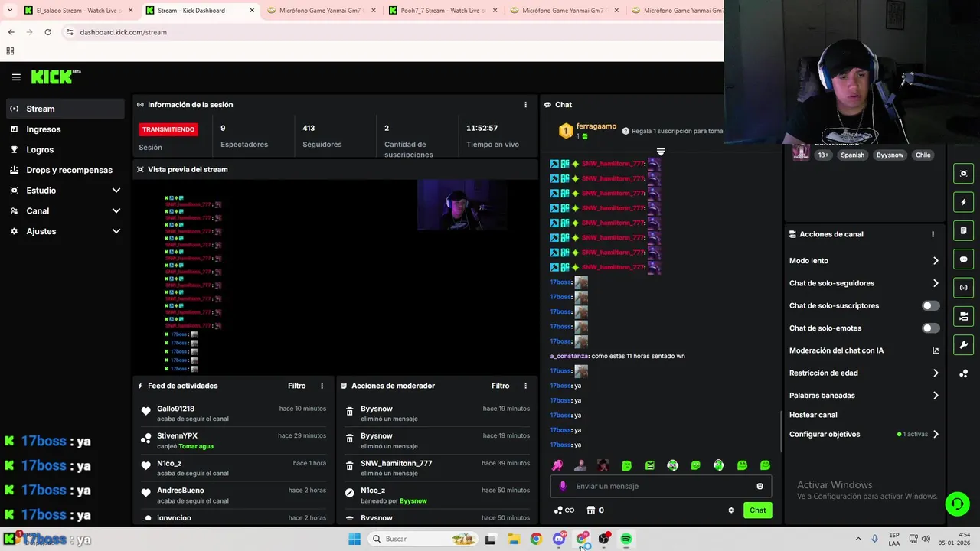This screenshot has height=551, width=980.
Task: Click the purple microphone icon in message box
Action: [x=563, y=486]
